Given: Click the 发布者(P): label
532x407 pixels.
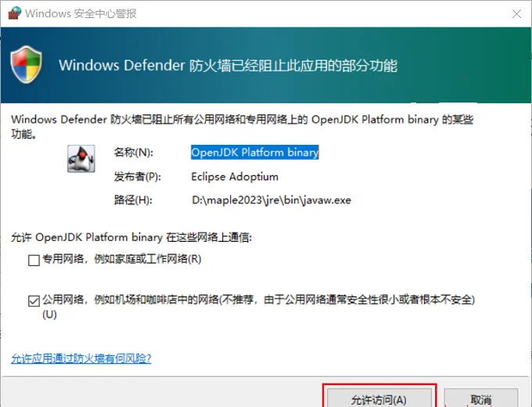Looking at the screenshot, I should tap(138, 177).
